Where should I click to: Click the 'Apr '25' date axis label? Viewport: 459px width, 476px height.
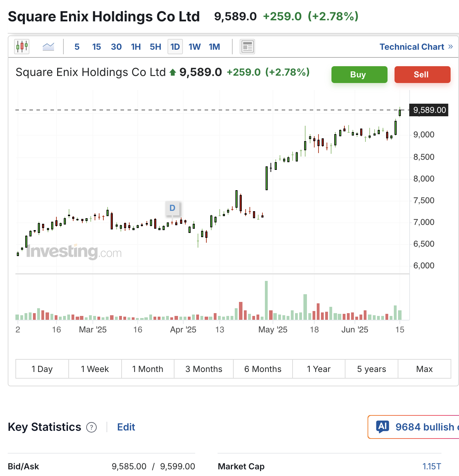pyautogui.click(x=183, y=330)
